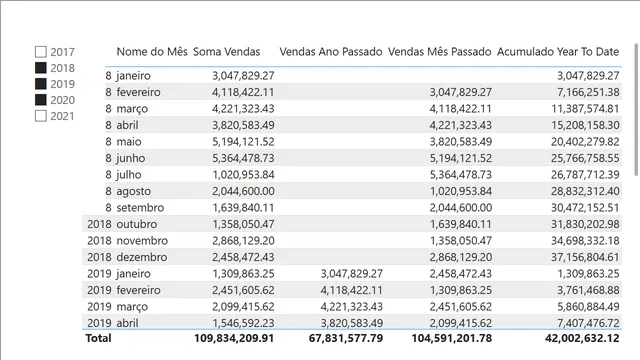Viewport: 640px width, 360px height.
Task: Select the agosto month cell
Action: 133,191
